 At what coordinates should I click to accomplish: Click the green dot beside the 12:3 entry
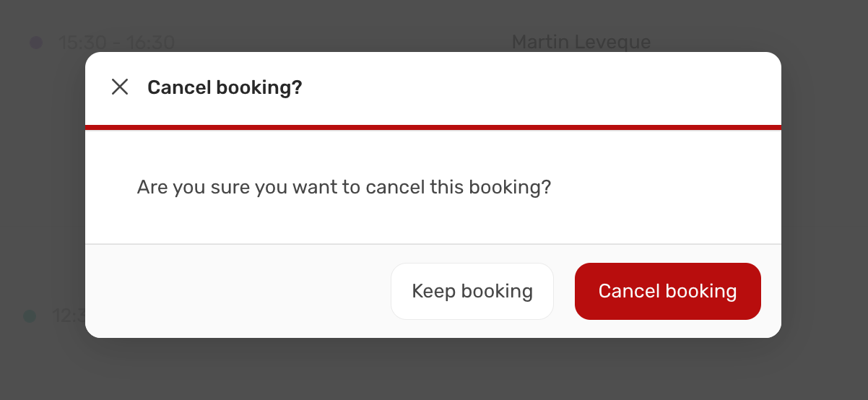click(x=30, y=316)
